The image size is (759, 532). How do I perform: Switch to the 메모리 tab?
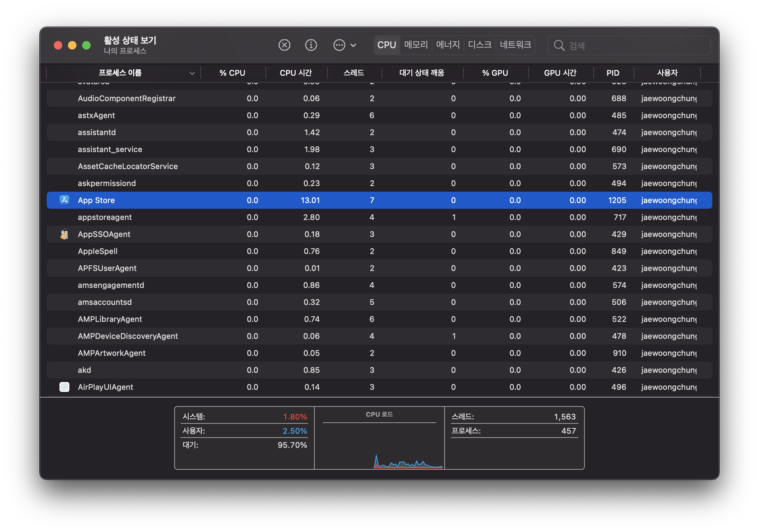coord(416,45)
